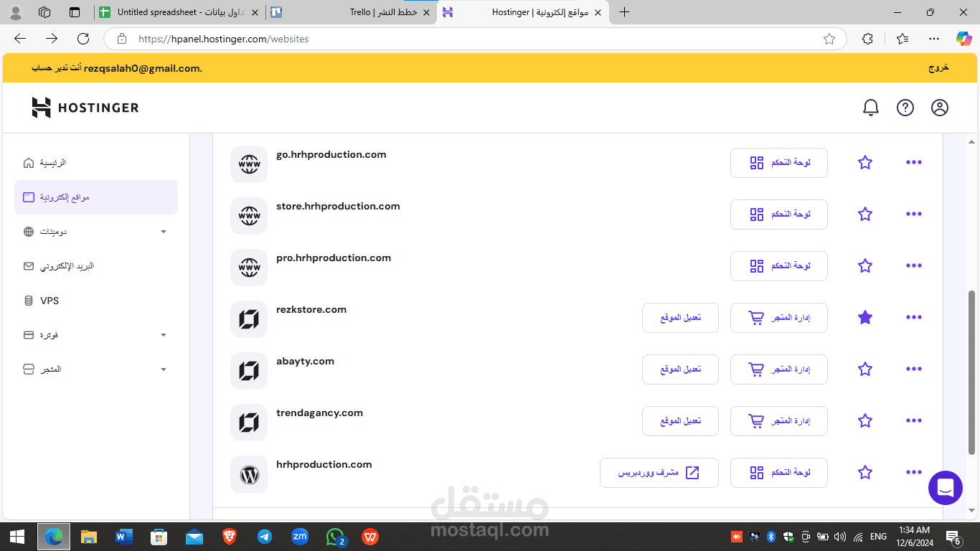This screenshot has width=980, height=551.
Task: Open Zoom from the taskbar
Action: coord(300,537)
